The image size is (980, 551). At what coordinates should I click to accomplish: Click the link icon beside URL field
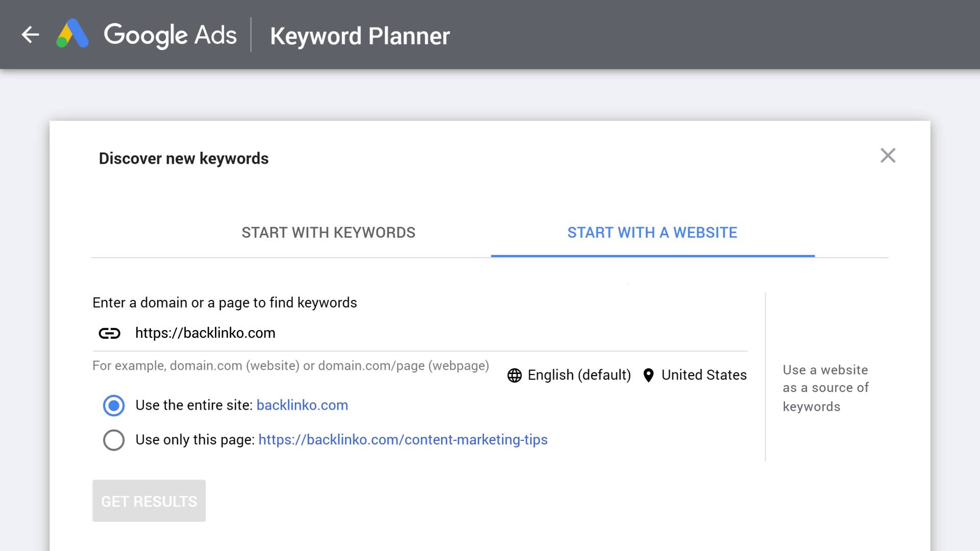coord(109,333)
